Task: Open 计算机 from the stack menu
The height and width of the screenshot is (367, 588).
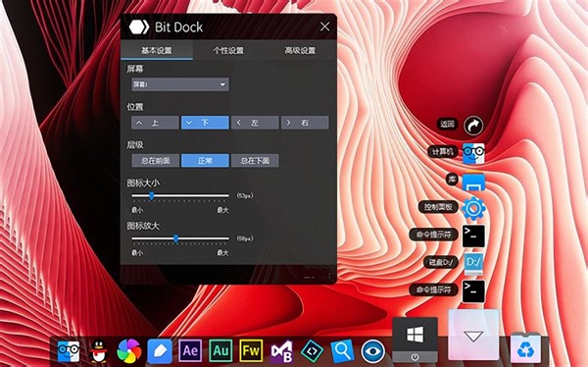Action: pyautogui.click(x=473, y=153)
